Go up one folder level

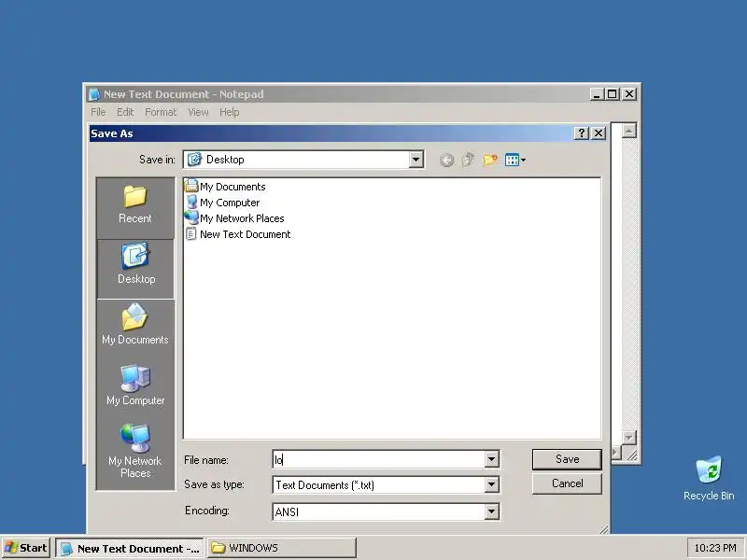pyautogui.click(x=468, y=160)
